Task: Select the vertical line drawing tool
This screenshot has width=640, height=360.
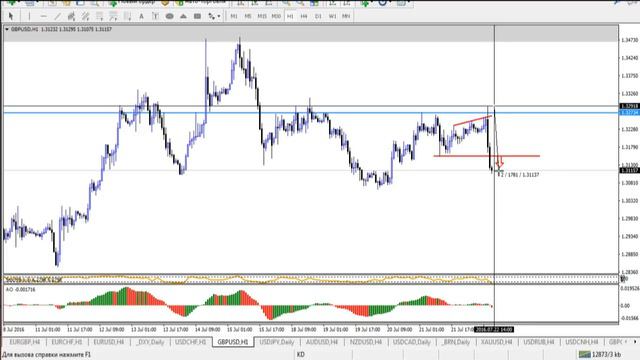Action: click(29, 16)
